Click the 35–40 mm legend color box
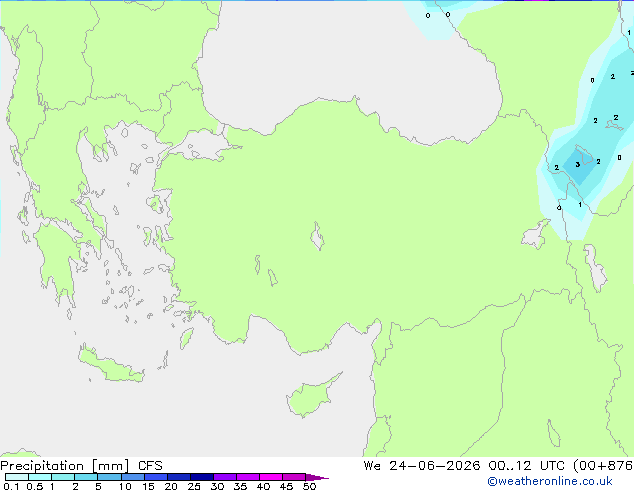This screenshot has height=490, width=634. pos(248,477)
